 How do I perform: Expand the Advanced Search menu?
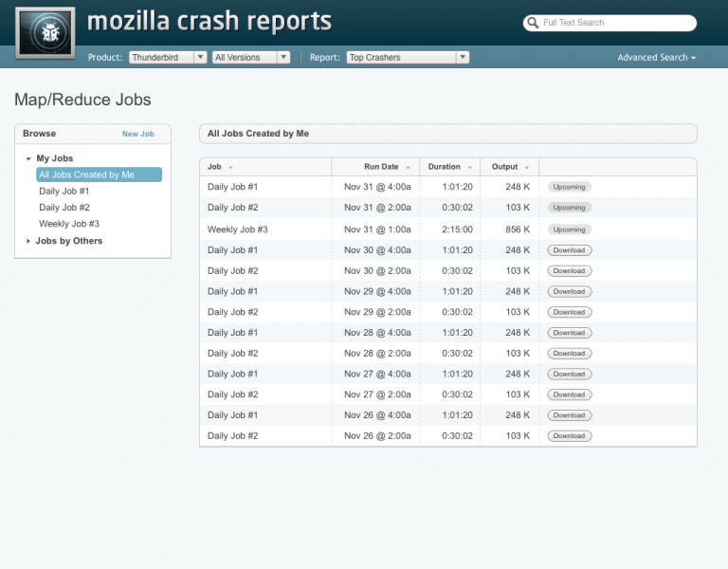(x=656, y=58)
